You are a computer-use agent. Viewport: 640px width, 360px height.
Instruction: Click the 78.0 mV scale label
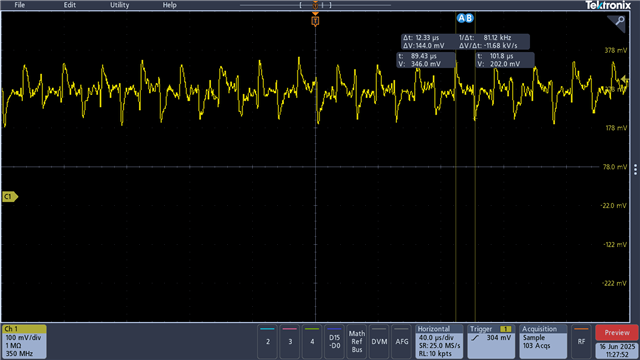coord(615,167)
